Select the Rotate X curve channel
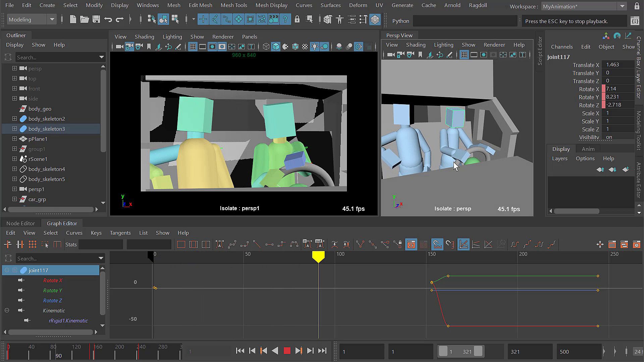Viewport: 644px width, 362px height. click(x=53, y=281)
